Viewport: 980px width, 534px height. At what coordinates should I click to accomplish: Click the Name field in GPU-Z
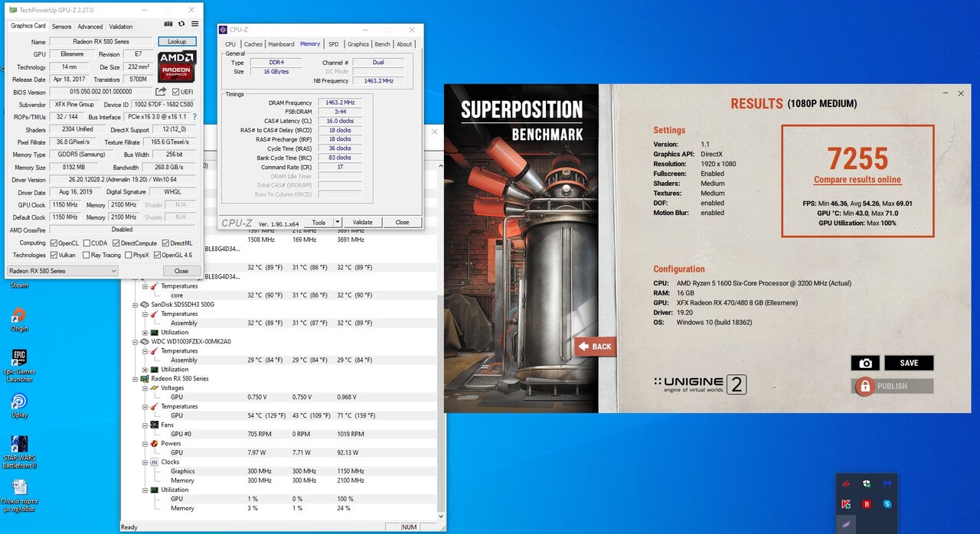coord(102,41)
